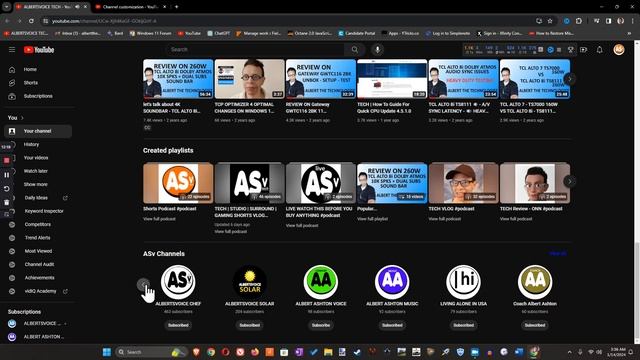Open Coach Albert Ashton channel avatar
The image size is (640, 360).
pos(535,281)
